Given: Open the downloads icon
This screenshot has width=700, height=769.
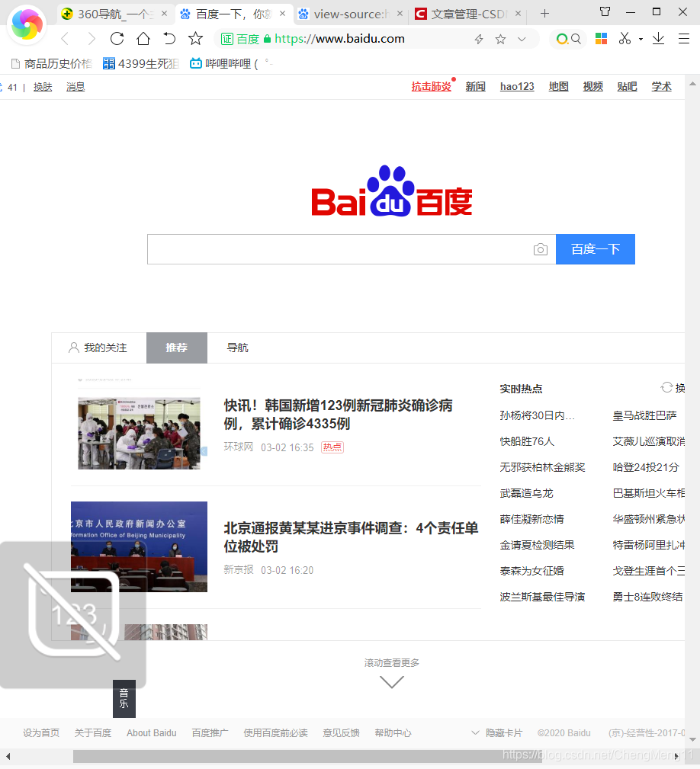Looking at the screenshot, I should 658,39.
